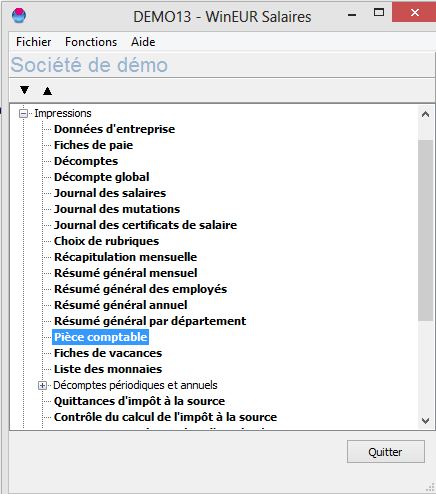Screen dimensions: 436x494
Task: Collapse the Impressions tree node
Action: [23, 114]
